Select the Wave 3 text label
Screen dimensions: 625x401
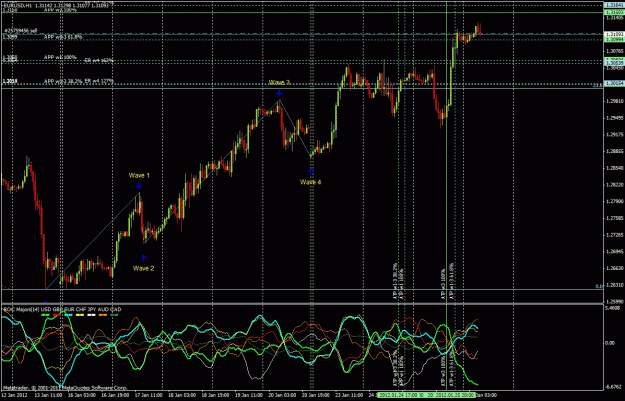point(279,83)
